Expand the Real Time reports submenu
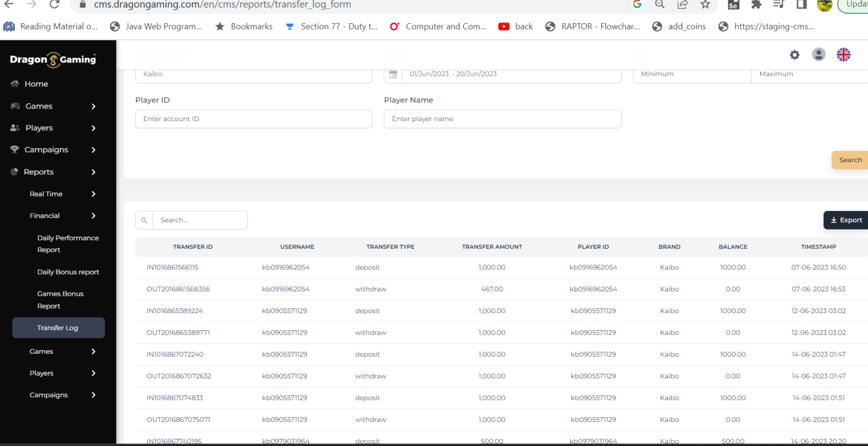This screenshot has width=868, height=446. point(46,193)
